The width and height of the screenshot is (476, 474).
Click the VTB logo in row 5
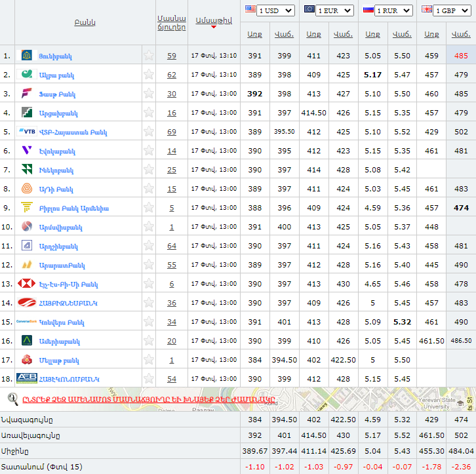pyautogui.click(x=27, y=131)
